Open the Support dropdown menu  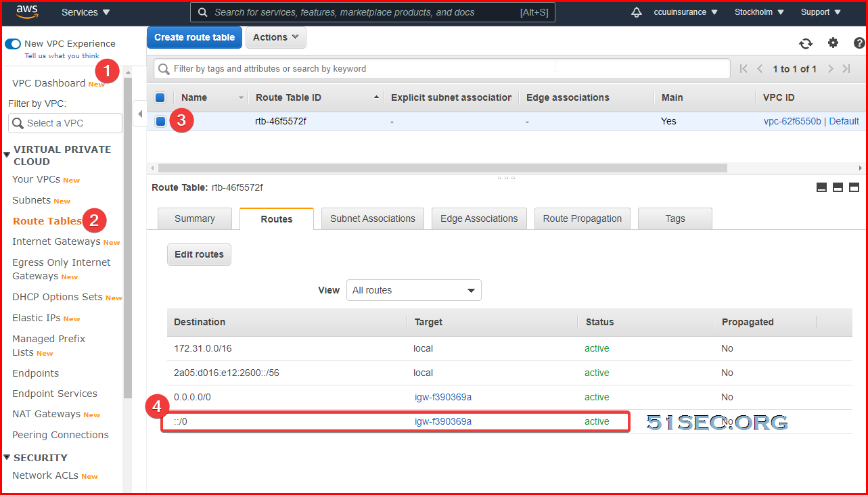[821, 12]
